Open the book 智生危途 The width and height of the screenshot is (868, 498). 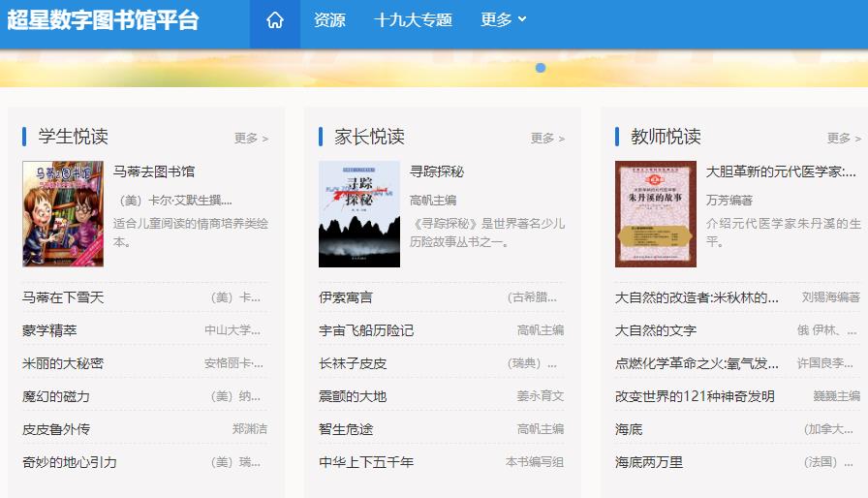point(346,429)
